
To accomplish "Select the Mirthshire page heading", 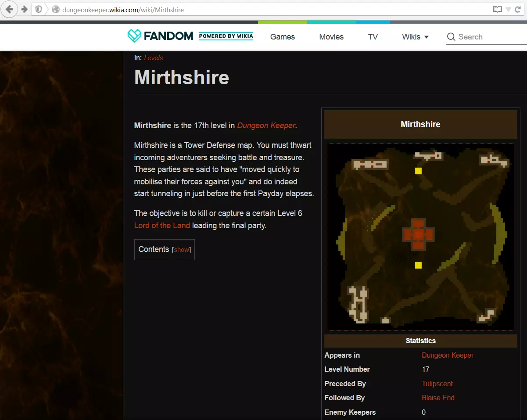I will [182, 78].
